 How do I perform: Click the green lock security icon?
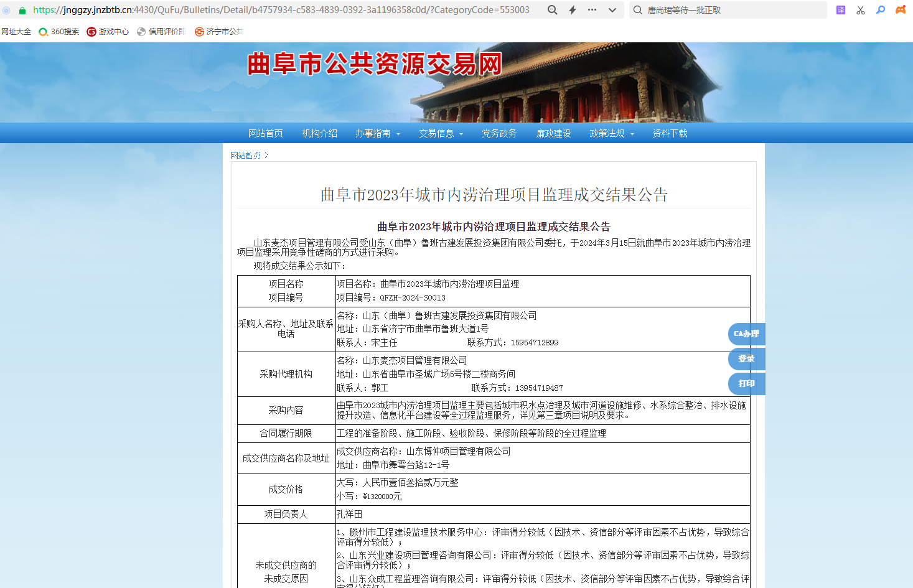[22, 11]
